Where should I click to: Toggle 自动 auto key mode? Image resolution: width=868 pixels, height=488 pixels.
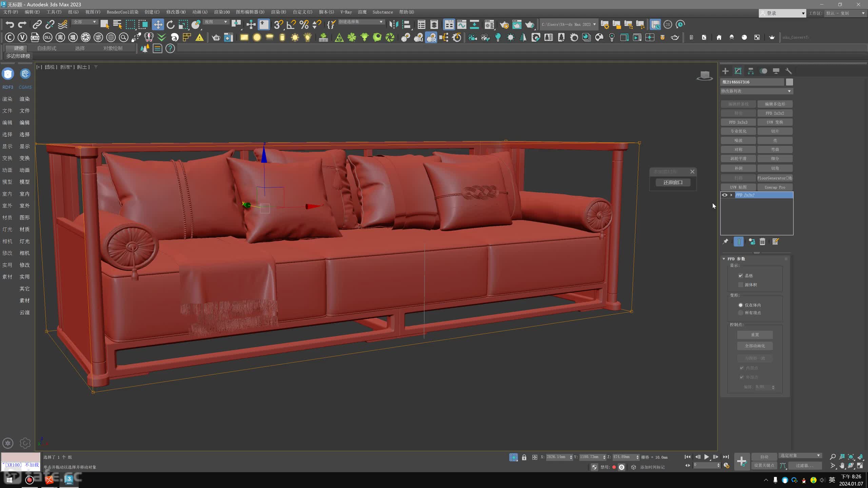tap(764, 457)
